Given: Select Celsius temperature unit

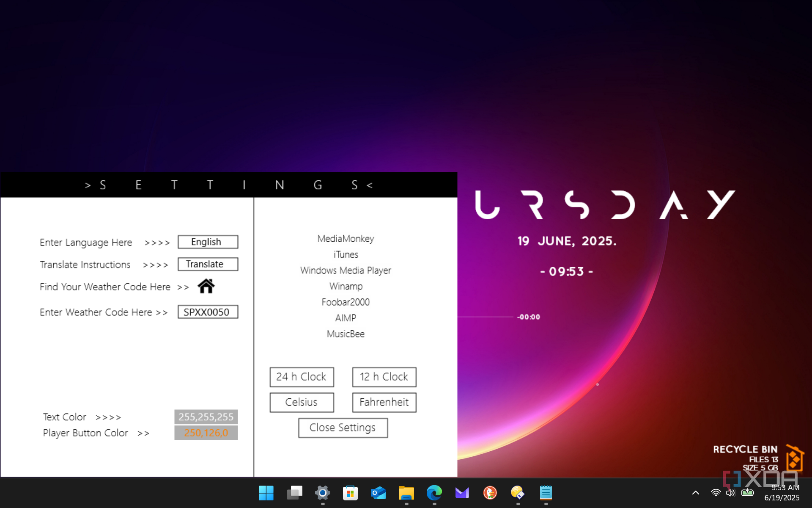Looking at the screenshot, I should [x=302, y=402].
